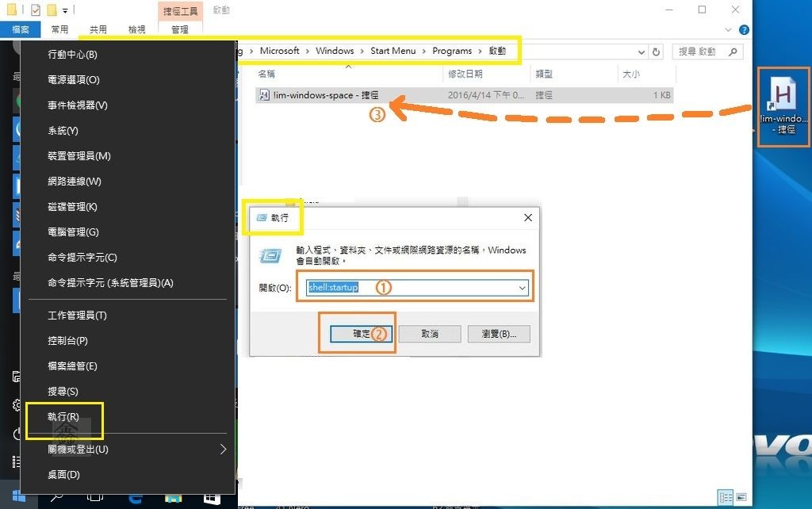Click the 捷徑工具 contextual tab header
Viewport: 812px width, 509px height.
180,11
